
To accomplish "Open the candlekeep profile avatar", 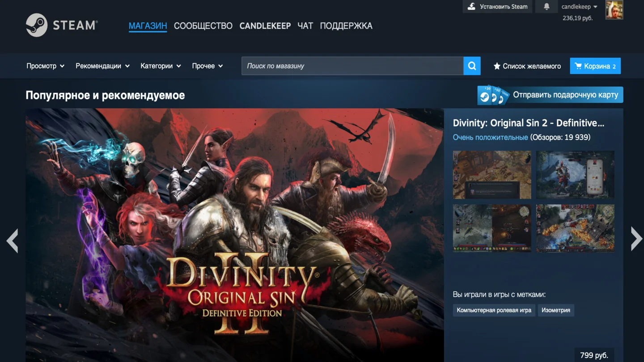I will [614, 10].
